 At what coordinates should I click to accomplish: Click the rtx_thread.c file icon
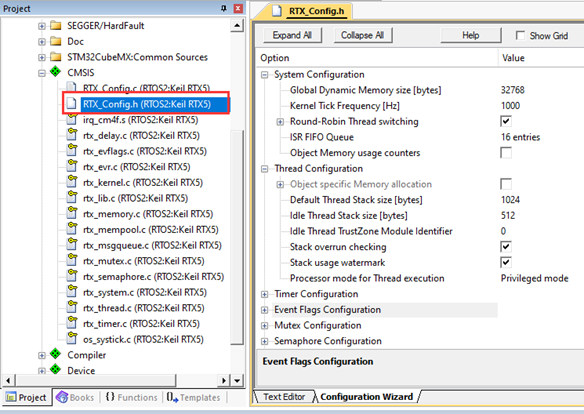point(72,307)
